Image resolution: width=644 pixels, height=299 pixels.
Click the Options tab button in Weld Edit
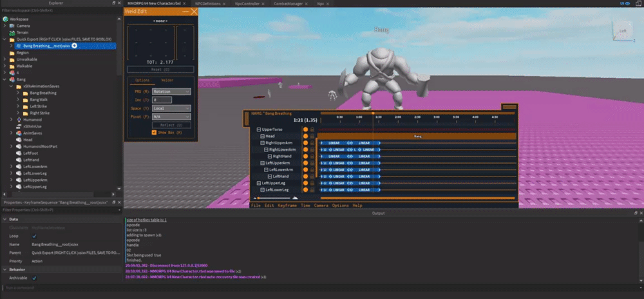142,80
